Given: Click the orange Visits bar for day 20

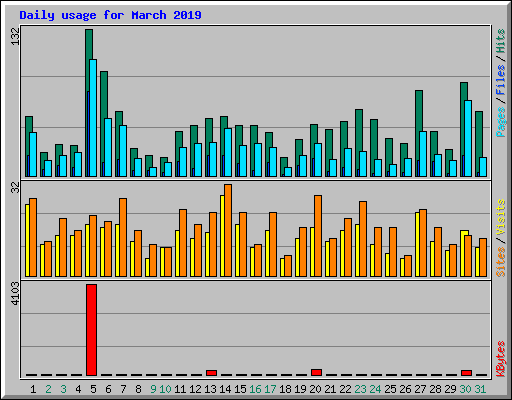Looking at the screenshot, I should click(318, 236).
